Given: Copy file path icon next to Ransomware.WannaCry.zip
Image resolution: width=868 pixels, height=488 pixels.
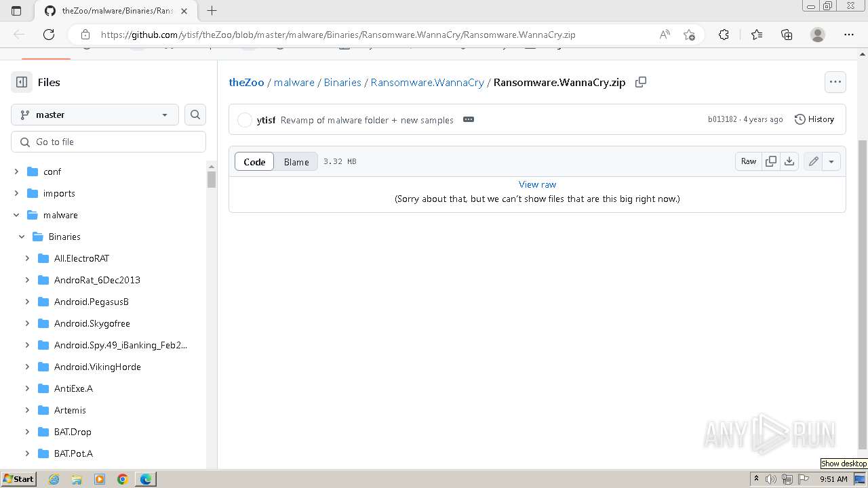Looking at the screenshot, I should pos(640,82).
